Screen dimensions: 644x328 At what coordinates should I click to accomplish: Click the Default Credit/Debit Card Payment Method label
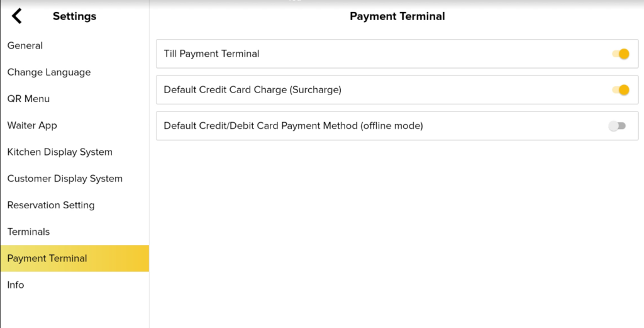pos(293,126)
